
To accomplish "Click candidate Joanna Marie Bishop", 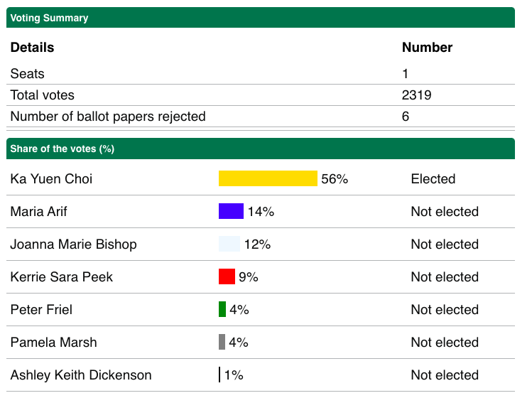I will click(x=73, y=244).
